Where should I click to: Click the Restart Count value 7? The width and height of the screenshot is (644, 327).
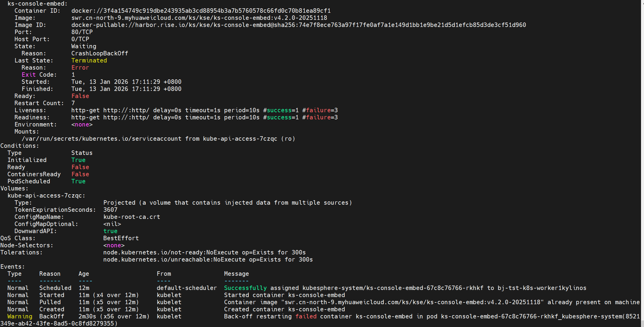[x=73, y=103]
